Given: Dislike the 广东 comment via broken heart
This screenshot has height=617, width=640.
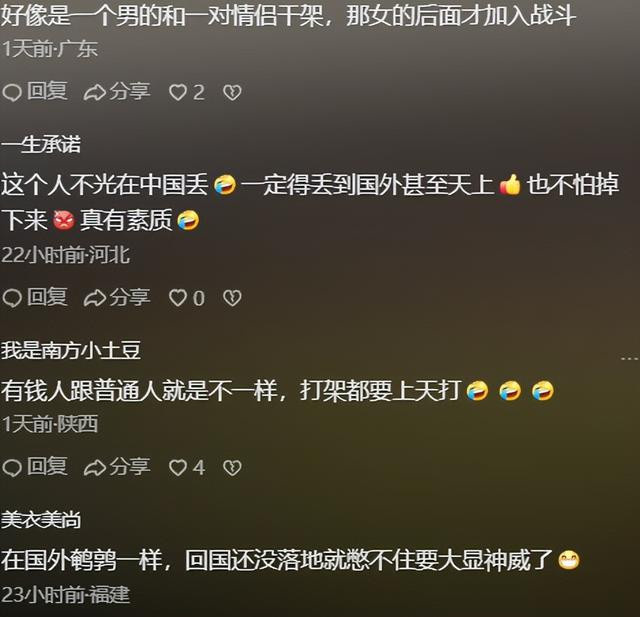Looking at the screenshot, I should click(x=232, y=92).
